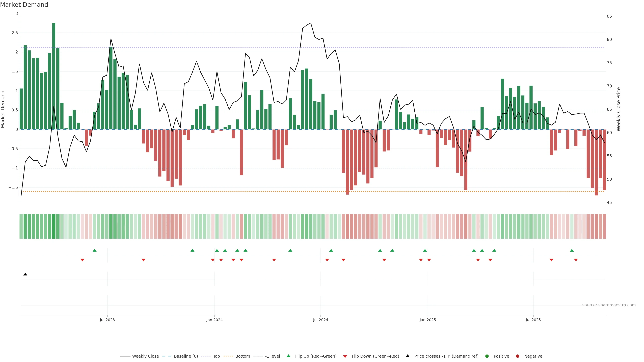Click the darkest green heatmap cell
Image resolution: width=644 pixels, height=362 pixels.
coord(54,226)
